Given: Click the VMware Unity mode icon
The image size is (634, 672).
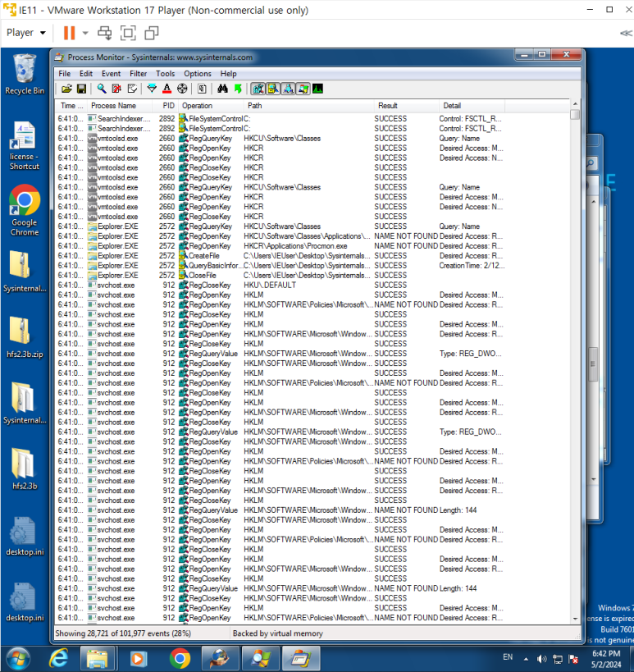Looking at the screenshot, I should pos(152,33).
